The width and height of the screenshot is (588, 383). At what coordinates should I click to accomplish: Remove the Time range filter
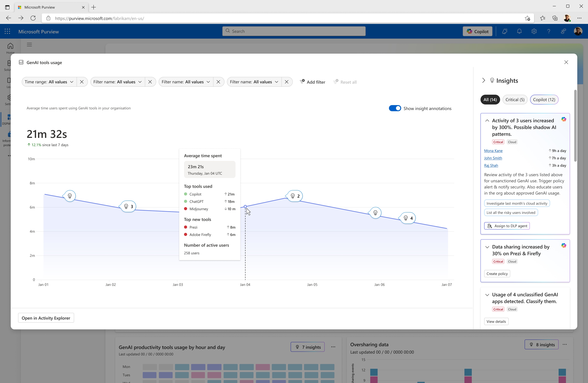[82, 82]
